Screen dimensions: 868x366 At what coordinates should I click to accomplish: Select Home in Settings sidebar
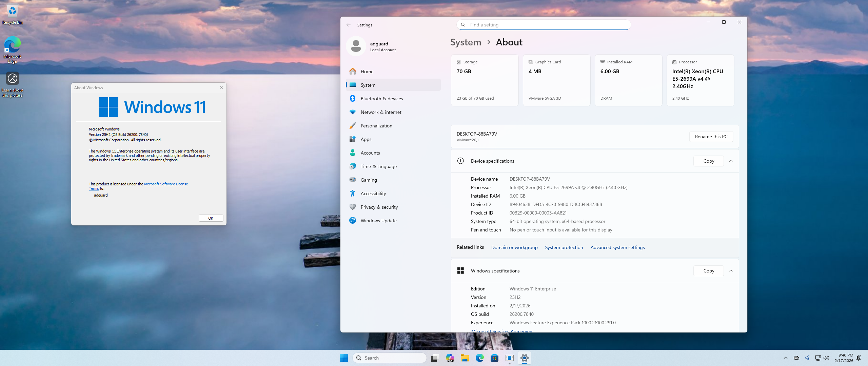pos(367,72)
